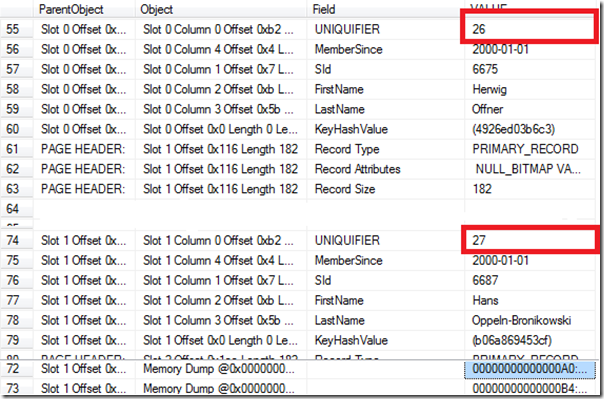Screen dimensions: 604x399
Task: Click PAGE HEADER: cell in row 61
Action: pyautogui.click(x=83, y=149)
